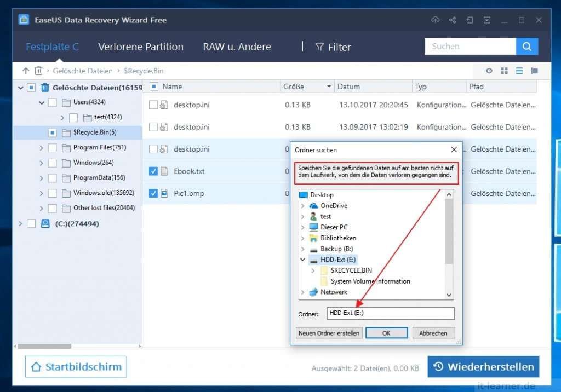Deselect the Pic1.bmp checkbox

(153, 193)
